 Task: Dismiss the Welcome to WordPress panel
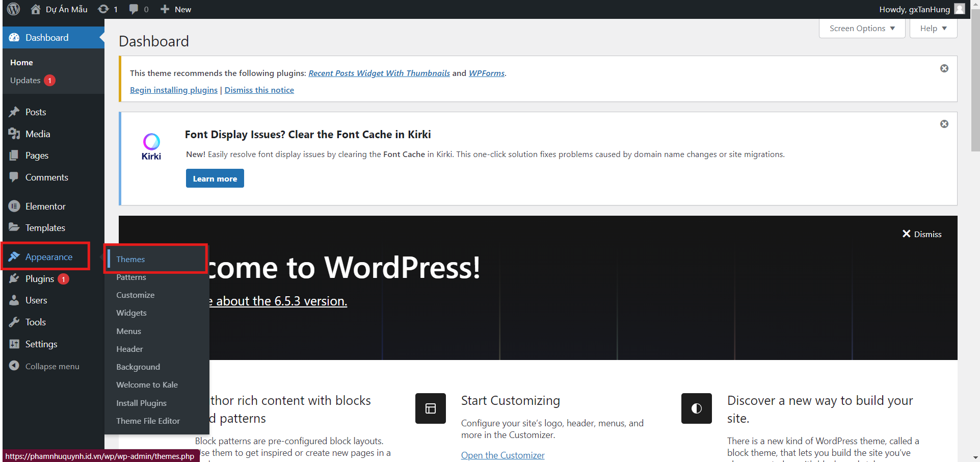[921, 234]
